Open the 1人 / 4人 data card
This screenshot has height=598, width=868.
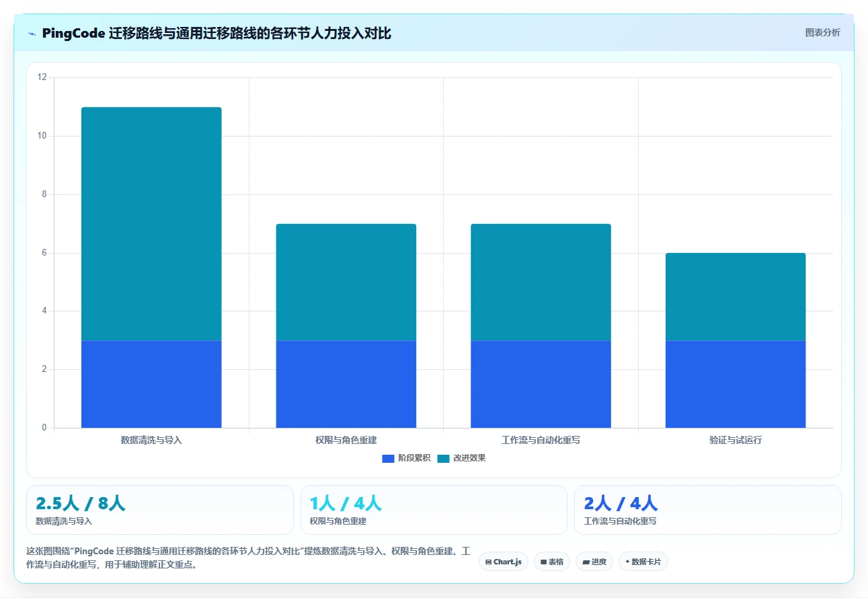(434, 510)
